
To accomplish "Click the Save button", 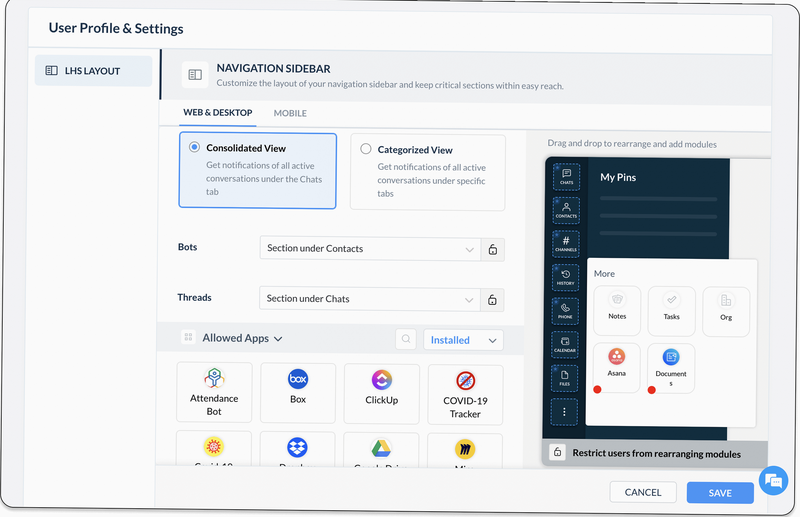I will click(x=720, y=493).
